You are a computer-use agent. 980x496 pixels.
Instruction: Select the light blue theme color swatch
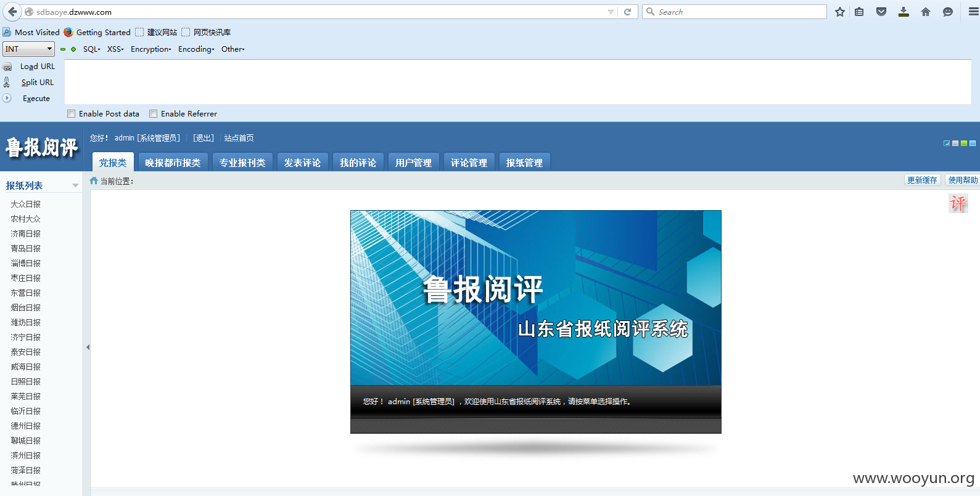[973, 143]
